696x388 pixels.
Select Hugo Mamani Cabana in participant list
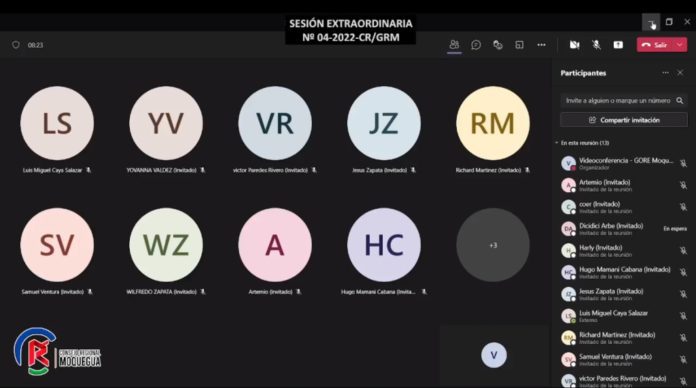623,272
